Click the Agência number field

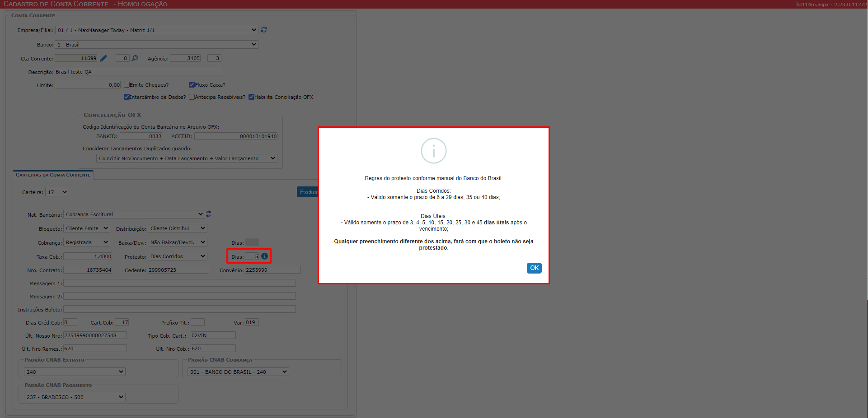[x=186, y=58]
